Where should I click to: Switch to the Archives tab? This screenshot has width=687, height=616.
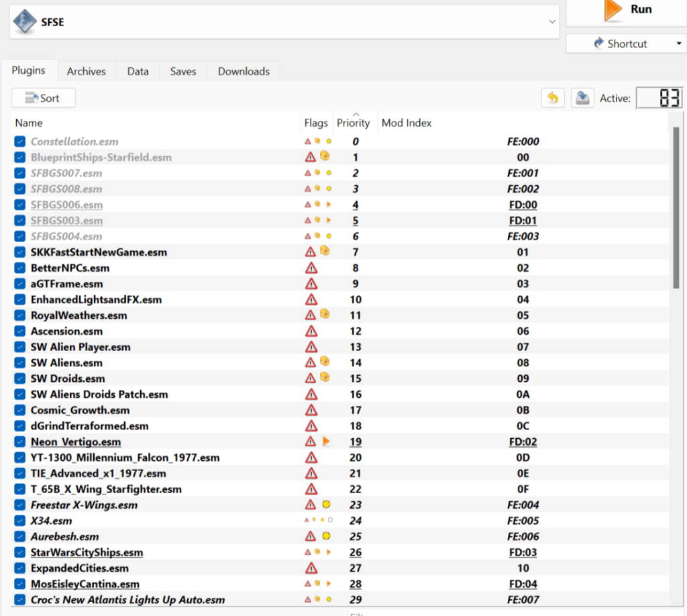(x=86, y=71)
